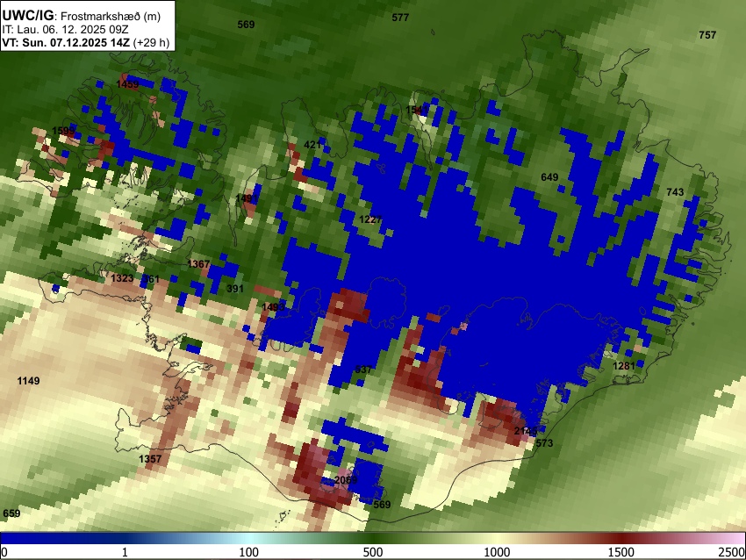The image size is (746, 560).
Task: Select the 1491 label on the map
Action: (247, 198)
